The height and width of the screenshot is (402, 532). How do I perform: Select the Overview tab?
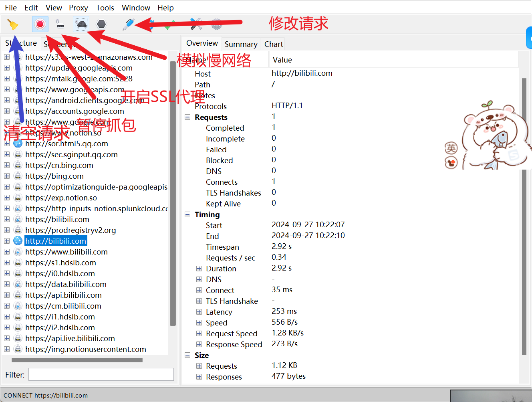[x=202, y=43]
